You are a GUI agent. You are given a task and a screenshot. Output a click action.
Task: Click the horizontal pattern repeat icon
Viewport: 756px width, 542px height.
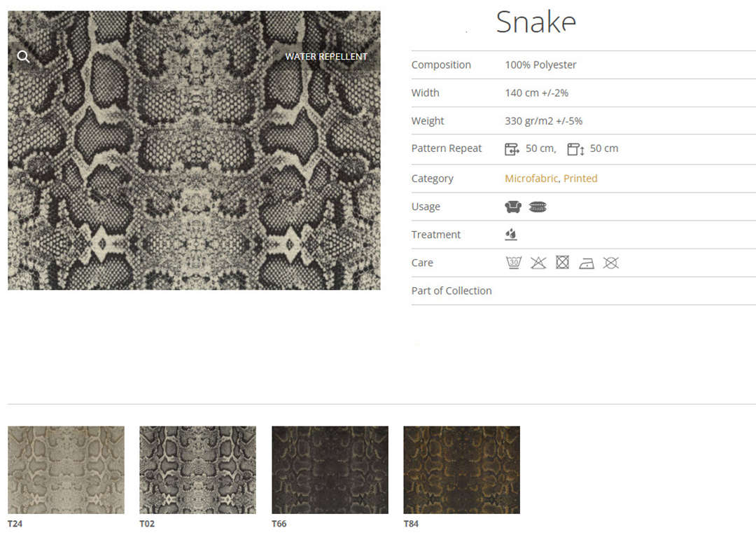[x=512, y=149]
